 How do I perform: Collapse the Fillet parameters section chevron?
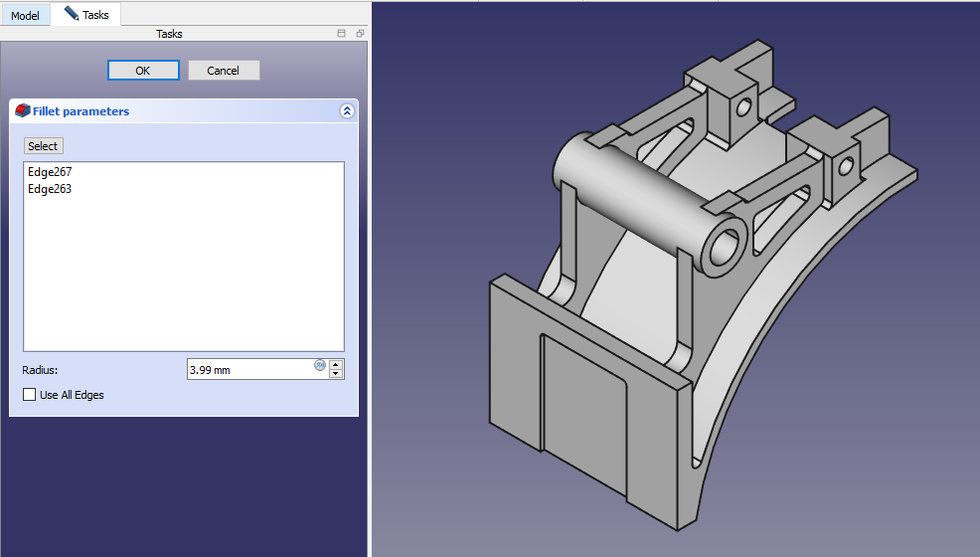[x=346, y=111]
